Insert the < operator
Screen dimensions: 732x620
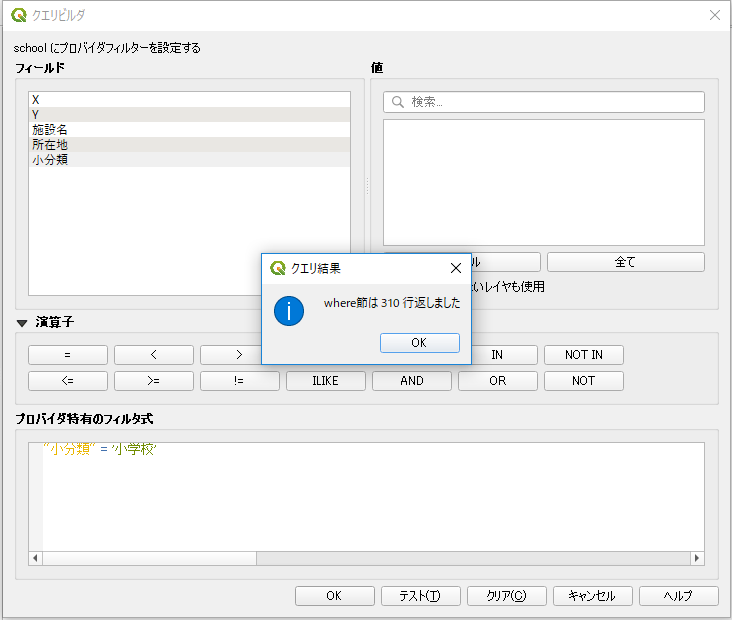pyautogui.click(x=154, y=355)
